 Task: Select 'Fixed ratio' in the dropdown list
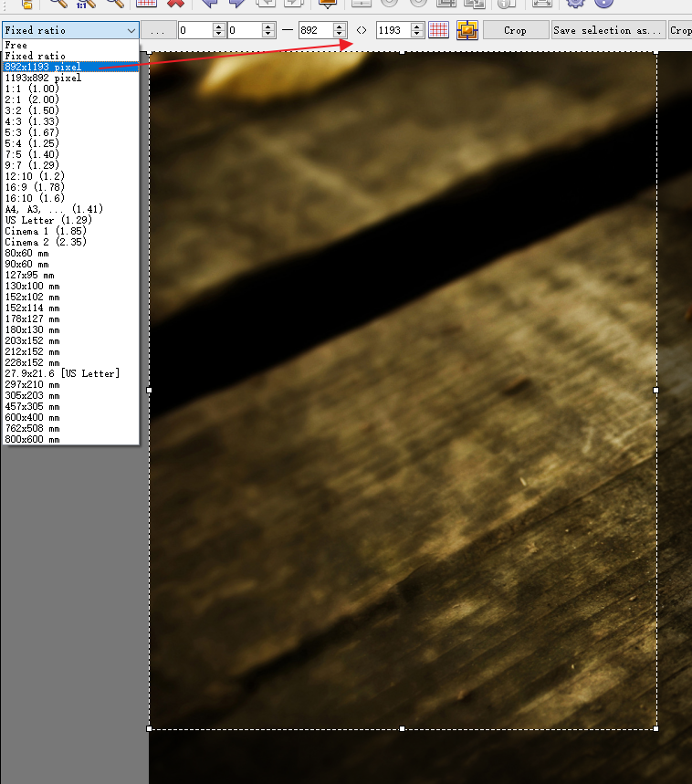point(70,56)
